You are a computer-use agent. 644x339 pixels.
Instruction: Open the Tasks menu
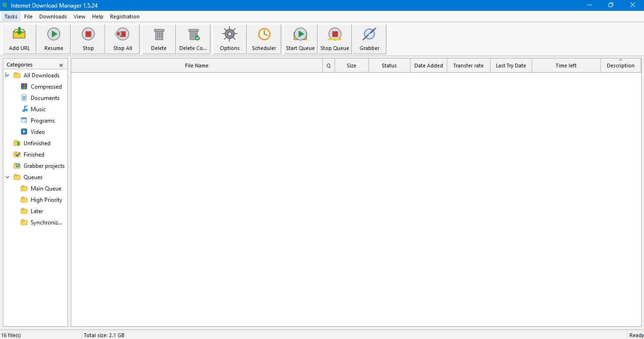pos(11,17)
